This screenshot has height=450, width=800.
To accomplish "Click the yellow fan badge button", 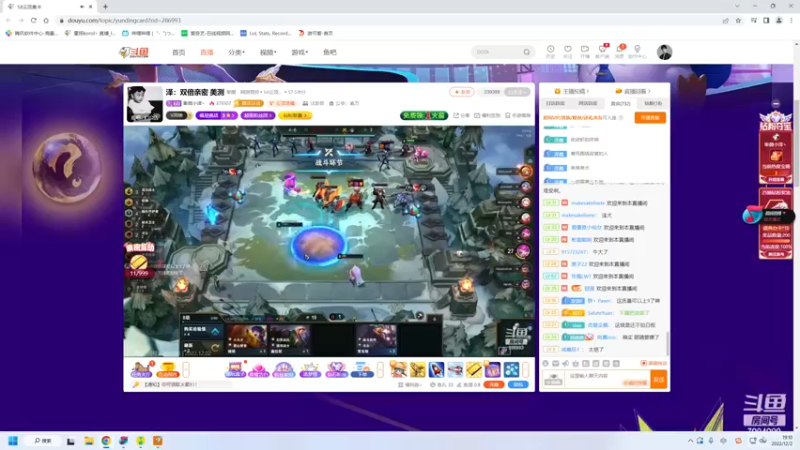I will click(295, 116).
